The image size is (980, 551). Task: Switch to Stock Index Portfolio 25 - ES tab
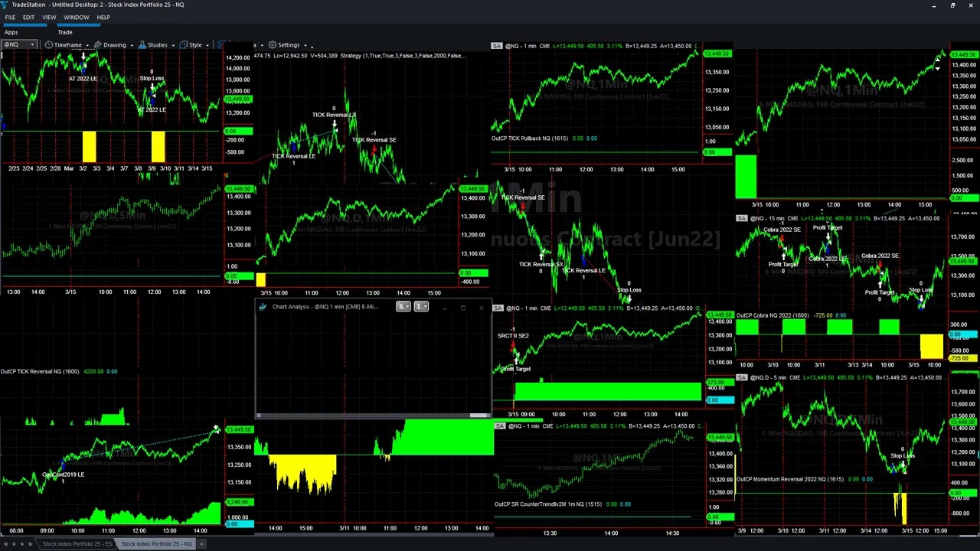pyautogui.click(x=77, y=544)
